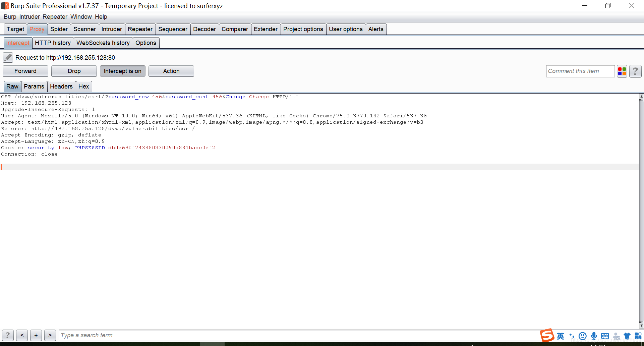
Task: Go to previous search match arrow
Action: click(22, 335)
